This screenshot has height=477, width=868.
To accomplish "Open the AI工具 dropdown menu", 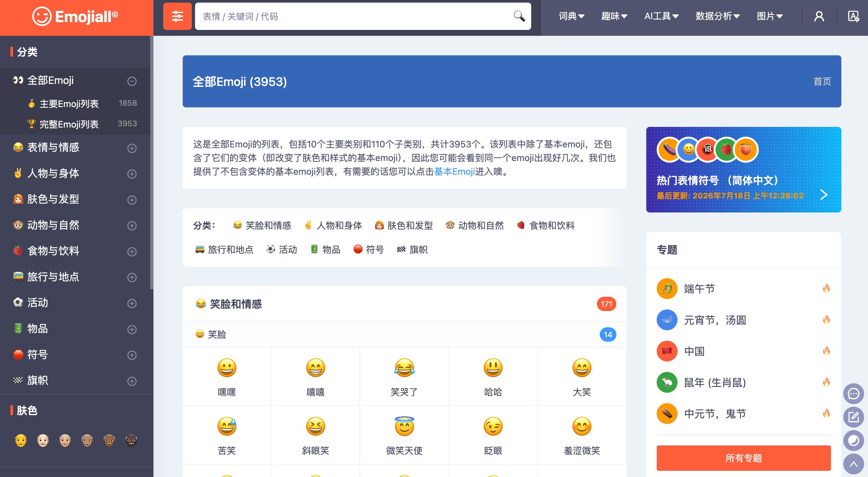I will pyautogui.click(x=661, y=16).
